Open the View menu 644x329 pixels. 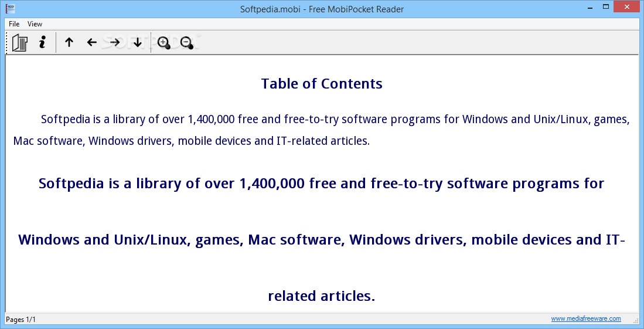click(x=35, y=24)
